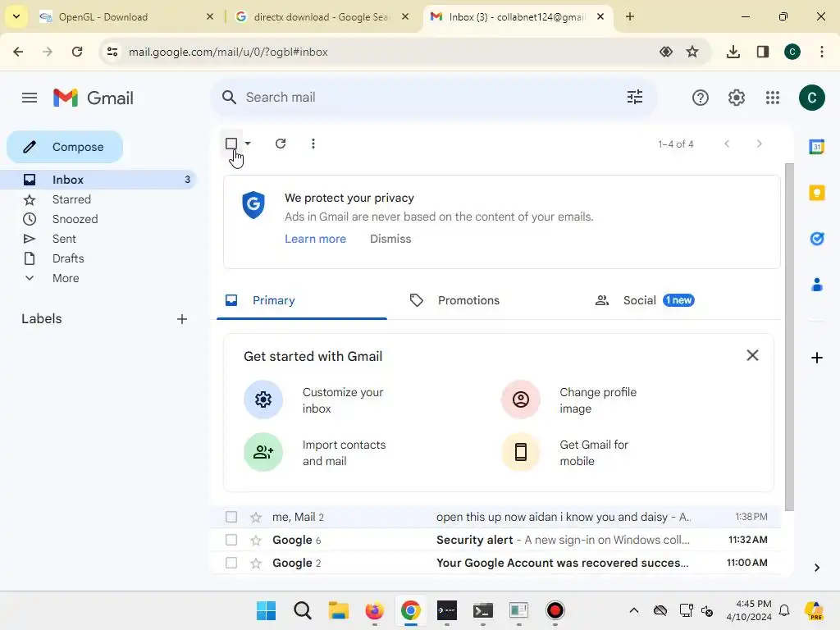Open Chrome side panel icon
This screenshot has width=840, height=630.
pyautogui.click(x=763, y=52)
